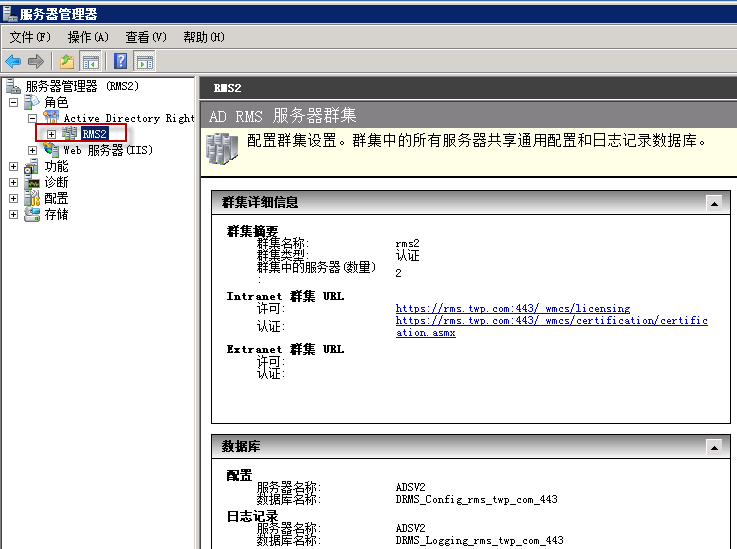737x549 pixels.
Task: Collapse the Active Directory Rights node
Action: click(x=32, y=118)
